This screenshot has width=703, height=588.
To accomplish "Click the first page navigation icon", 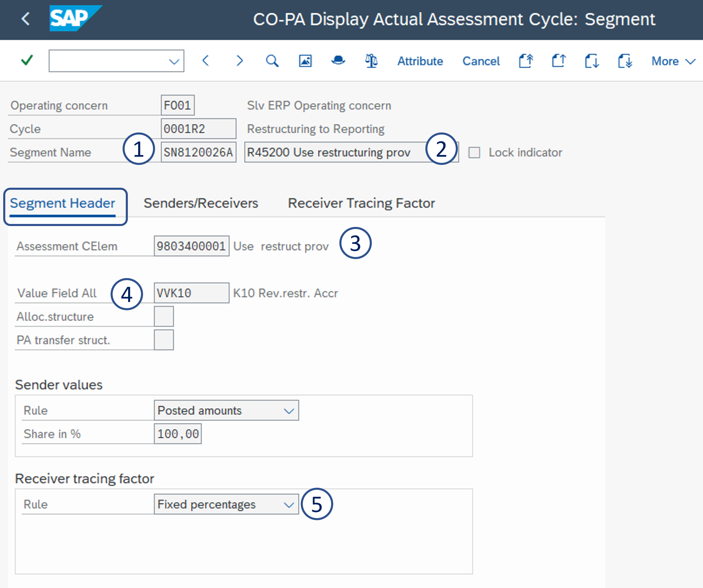I will tap(526, 61).
